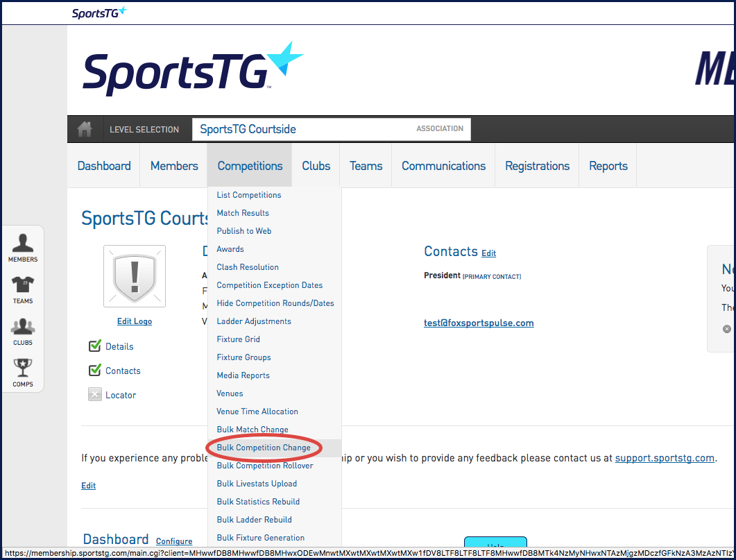Select Bulk Match Change menu item
This screenshot has height=560, width=736.
[253, 430]
